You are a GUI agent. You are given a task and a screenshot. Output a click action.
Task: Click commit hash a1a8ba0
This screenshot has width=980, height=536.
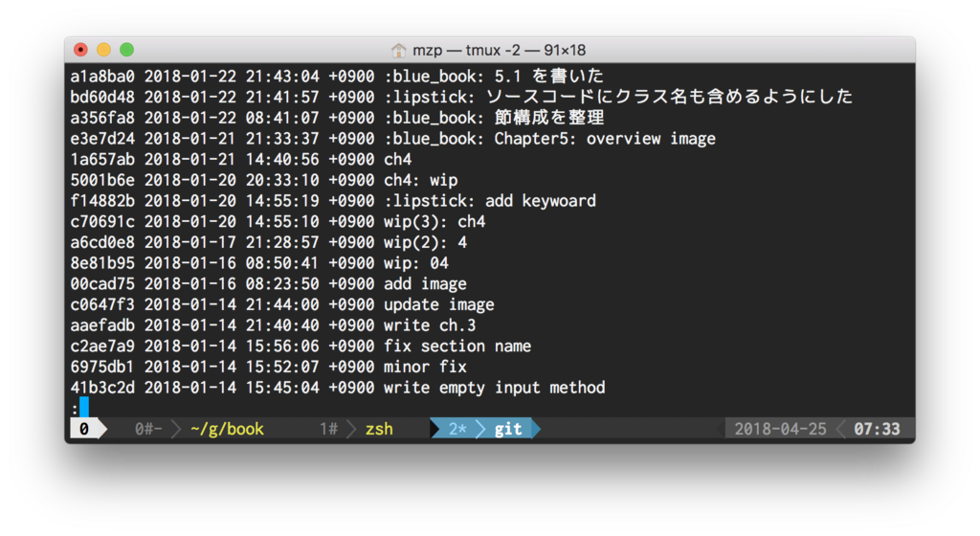[x=102, y=77]
